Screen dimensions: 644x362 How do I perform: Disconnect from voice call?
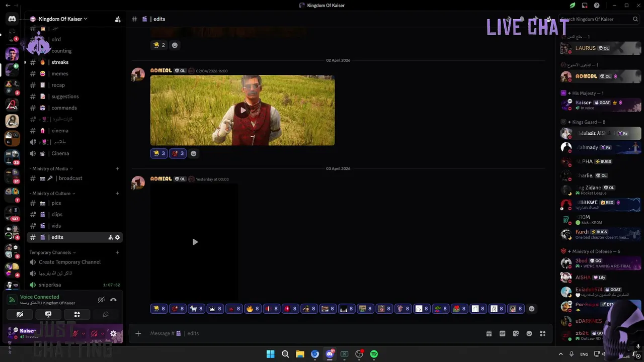tap(113, 300)
